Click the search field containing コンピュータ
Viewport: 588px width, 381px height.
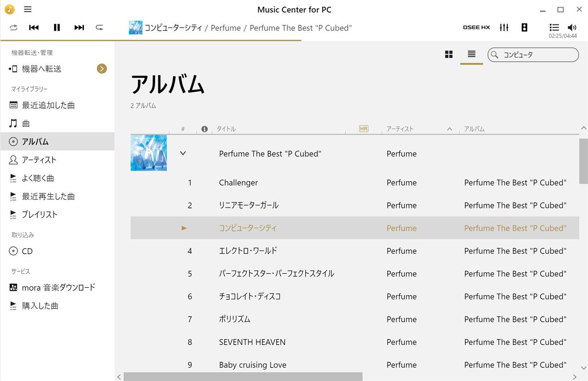click(x=533, y=55)
